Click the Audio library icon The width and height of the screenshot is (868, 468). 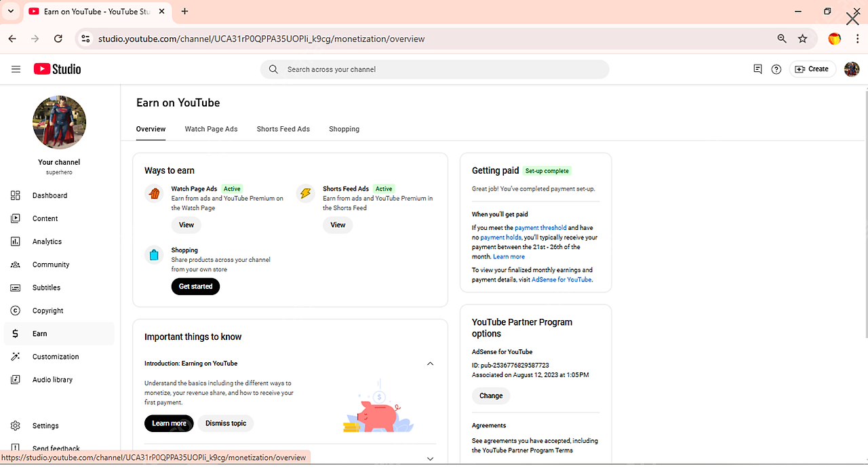[16, 380]
